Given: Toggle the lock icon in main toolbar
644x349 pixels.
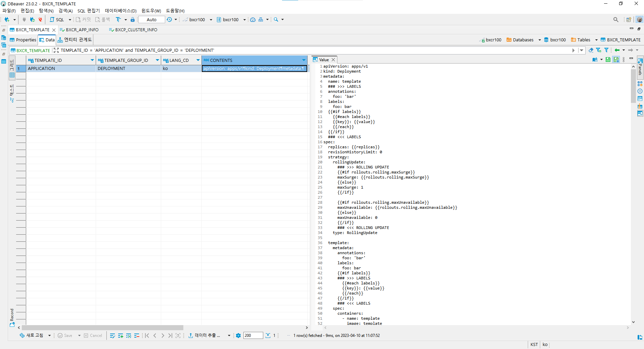Looking at the screenshot, I should 133,20.
